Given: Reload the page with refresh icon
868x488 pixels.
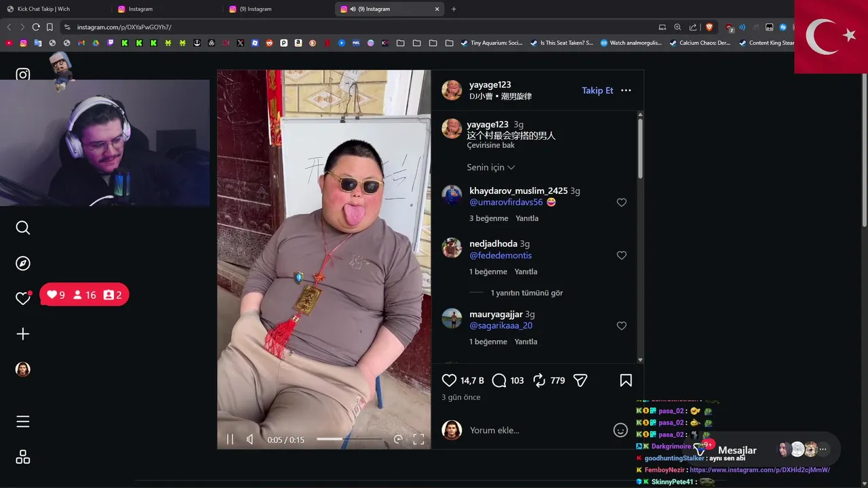Looking at the screenshot, I should point(36,27).
